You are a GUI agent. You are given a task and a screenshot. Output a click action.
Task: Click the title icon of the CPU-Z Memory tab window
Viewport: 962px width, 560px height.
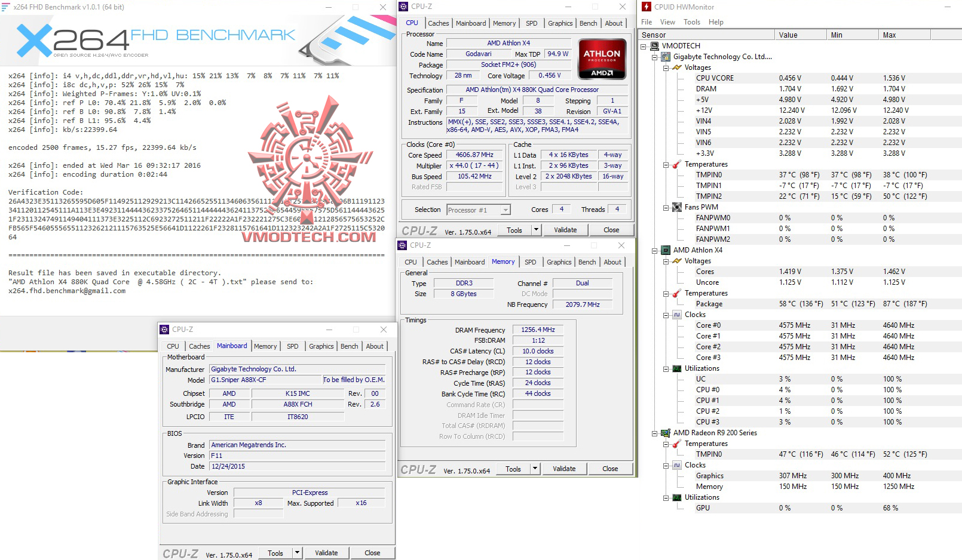[x=403, y=245]
